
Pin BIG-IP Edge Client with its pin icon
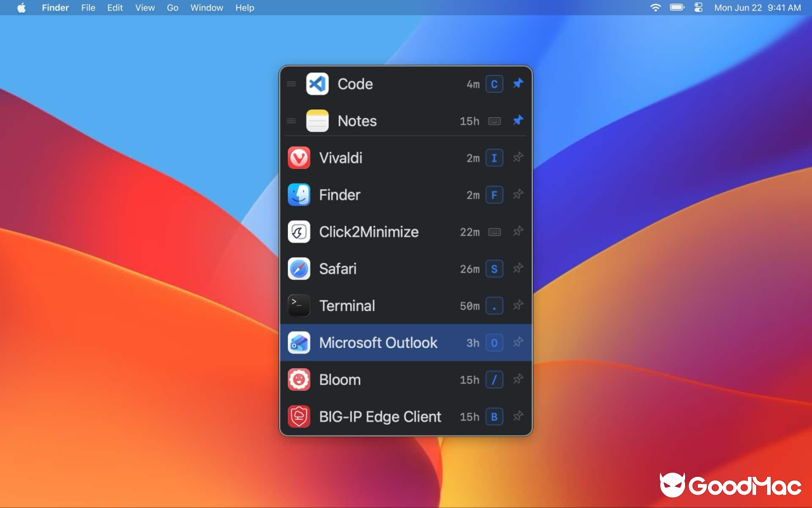pyautogui.click(x=518, y=416)
